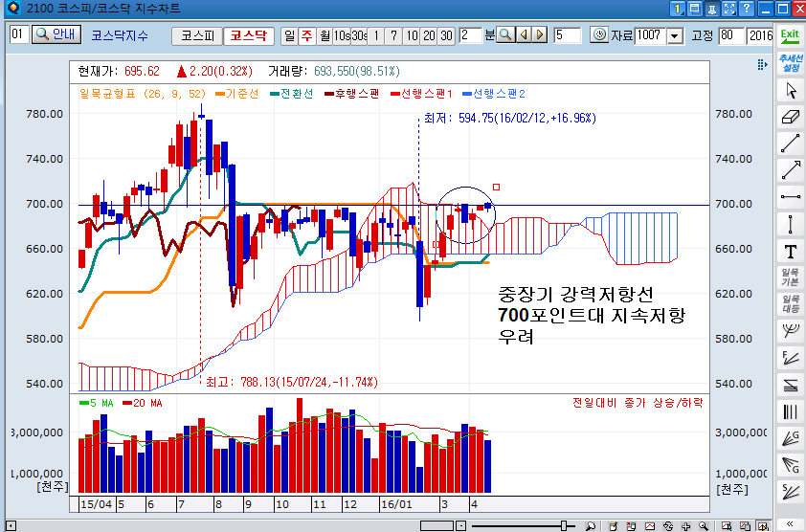Viewport: 806px width, 532px height.
Task: Select the eraser tool in right sidebar
Action: pyautogui.click(x=791, y=116)
